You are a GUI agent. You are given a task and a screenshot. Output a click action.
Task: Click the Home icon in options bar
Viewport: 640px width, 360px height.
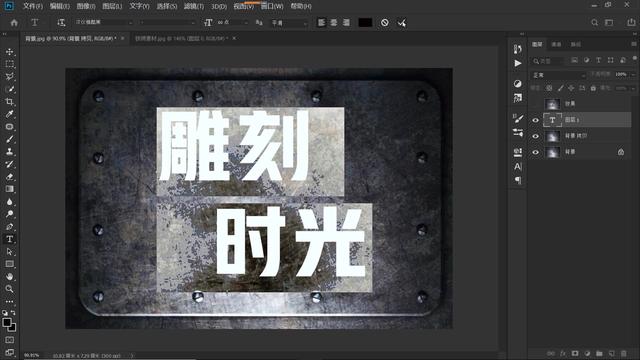tap(14, 23)
